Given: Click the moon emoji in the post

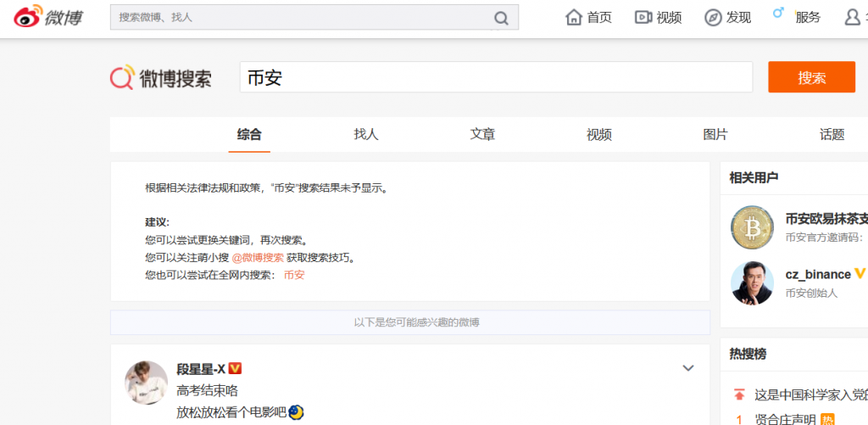Looking at the screenshot, I should click(296, 411).
